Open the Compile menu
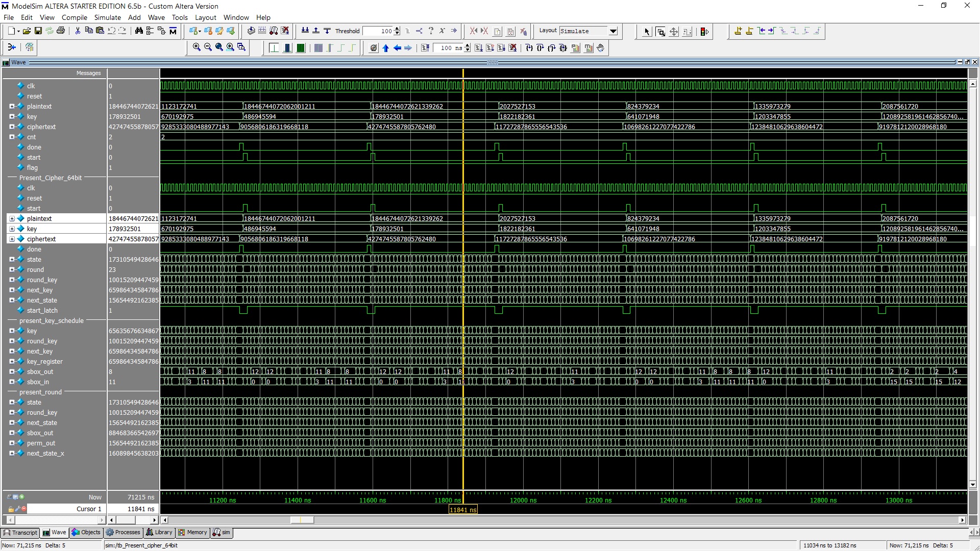This screenshot has height=551, width=980. (75, 17)
